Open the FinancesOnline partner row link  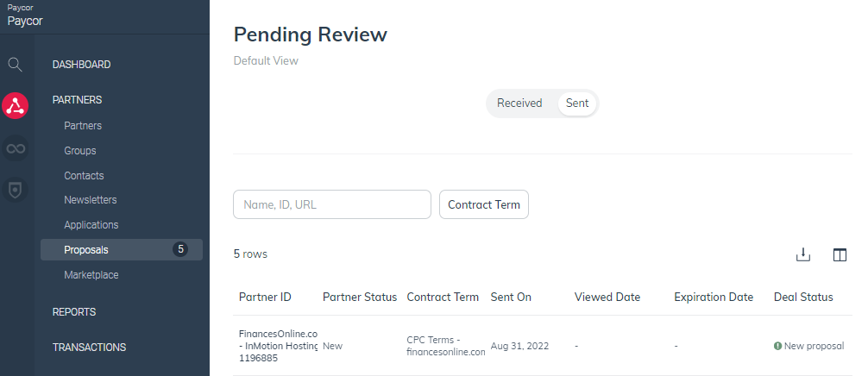point(279,346)
